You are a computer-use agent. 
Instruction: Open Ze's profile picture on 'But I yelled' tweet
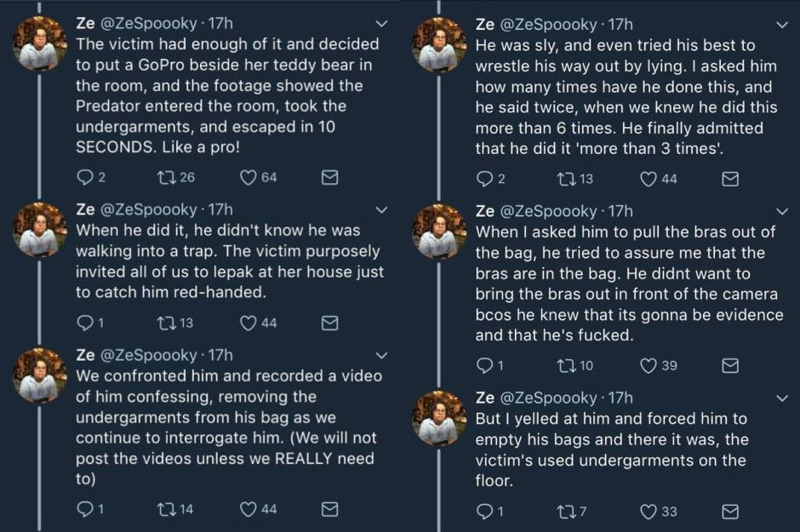[439, 417]
